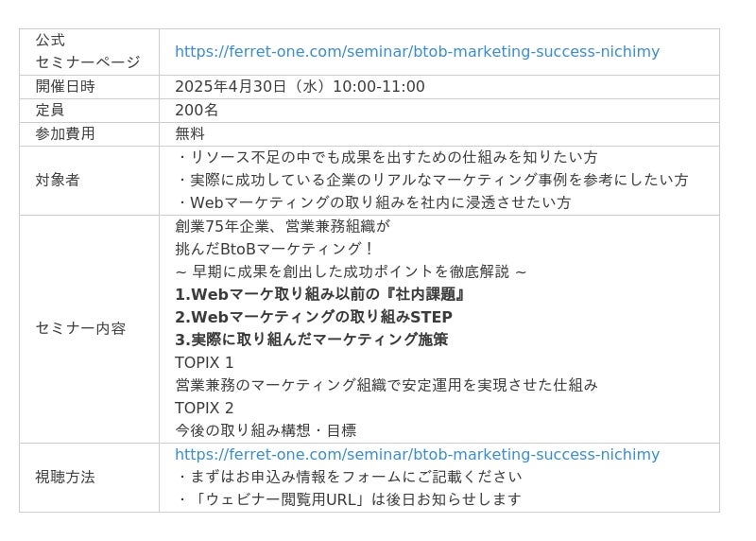The image size is (756, 541).
Task: Click the 200名 capacity value
Action: [197, 110]
